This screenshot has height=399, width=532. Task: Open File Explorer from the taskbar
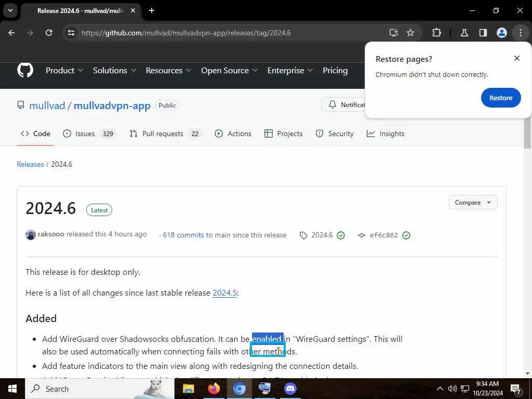point(188,389)
